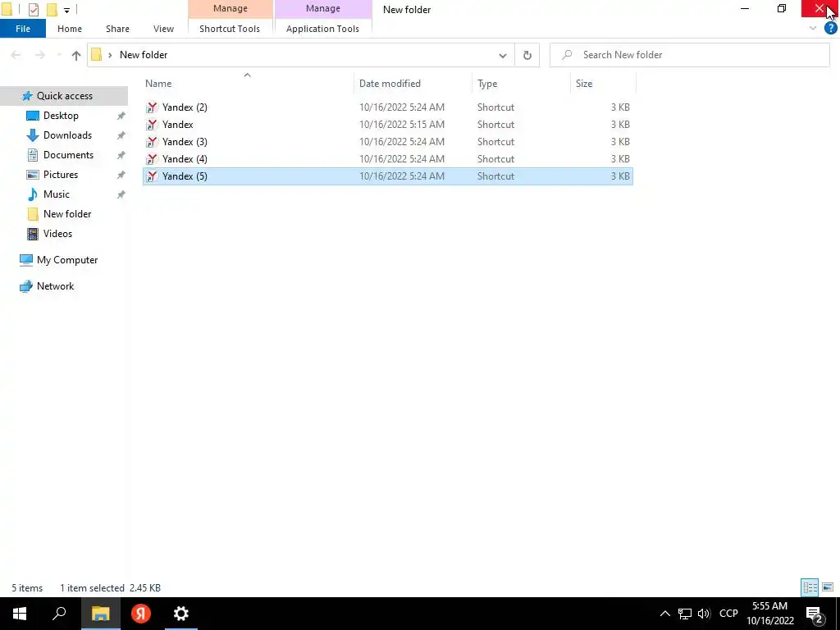
Task: Select Network in the navigation pane
Action: tap(55, 286)
